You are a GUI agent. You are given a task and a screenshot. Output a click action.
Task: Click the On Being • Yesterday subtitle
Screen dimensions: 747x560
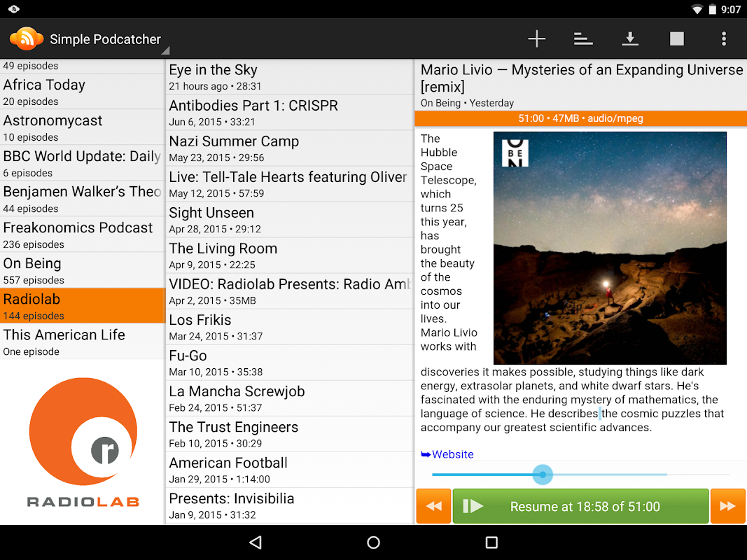click(x=467, y=103)
